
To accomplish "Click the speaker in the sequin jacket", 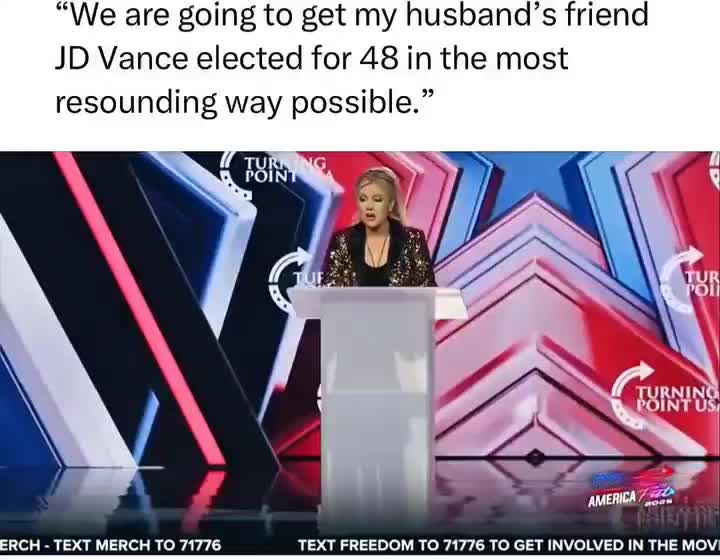I will [378, 229].
